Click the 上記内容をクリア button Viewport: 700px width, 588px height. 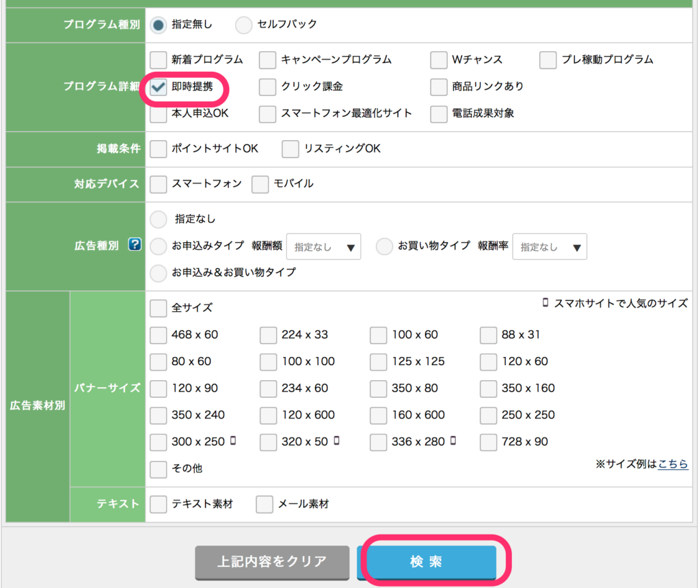point(272,562)
